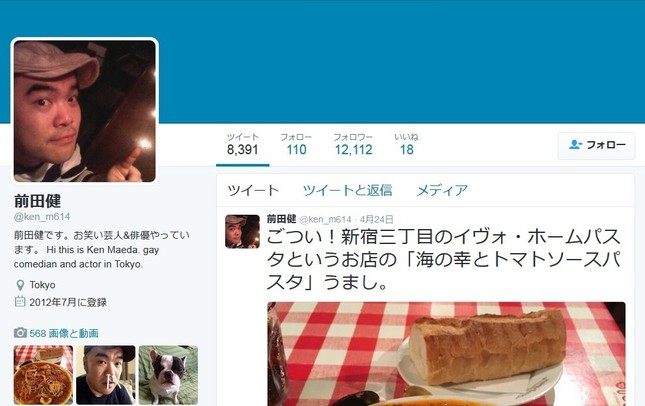Screen dimensions: 645x406
Task: Click the tweet timestamp 4月24日
Action: click(x=376, y=219)
